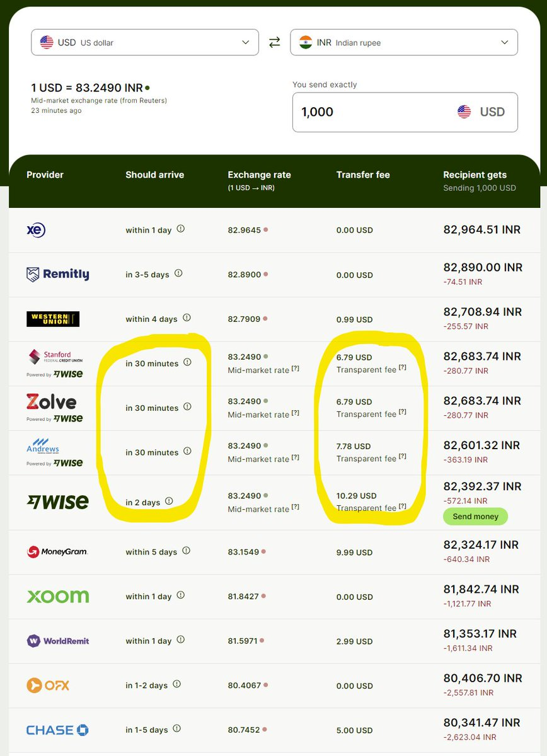
Task: Open the Transparent fee help icon in the Zolve row
Action: 403,413
